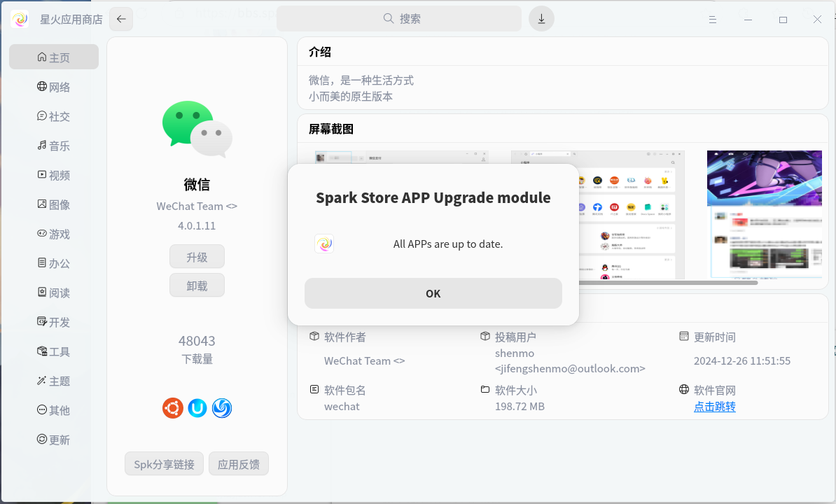This screenshot has width=836, height=504.
Task: Click the download count 48043
Action: coord(197,341)
